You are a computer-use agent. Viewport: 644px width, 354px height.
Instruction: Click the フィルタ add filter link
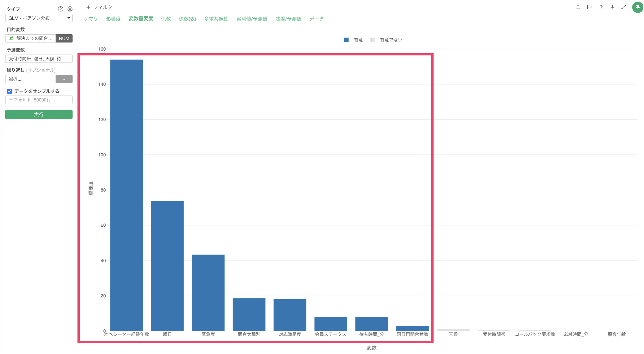[x=103, y=7]
